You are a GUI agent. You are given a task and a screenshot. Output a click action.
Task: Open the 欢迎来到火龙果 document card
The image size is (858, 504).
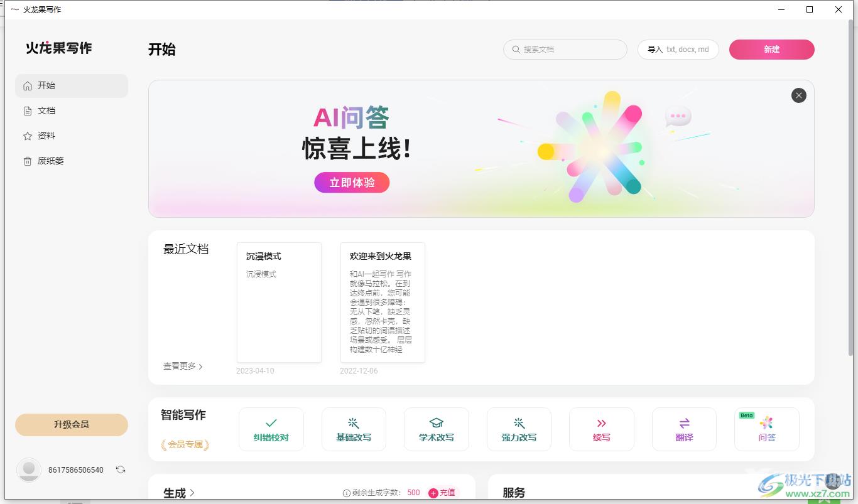coord(383,303)
